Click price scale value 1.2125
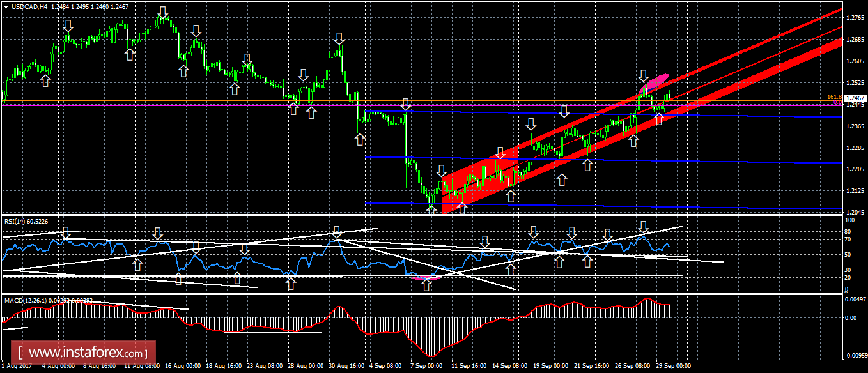 click(x=855, y=191)
